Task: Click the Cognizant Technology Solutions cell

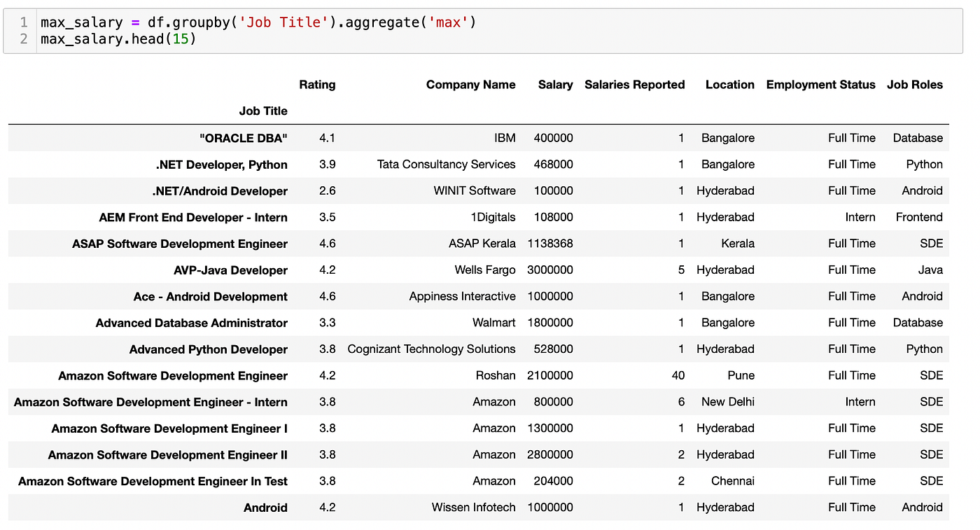Action: (431, 349)
